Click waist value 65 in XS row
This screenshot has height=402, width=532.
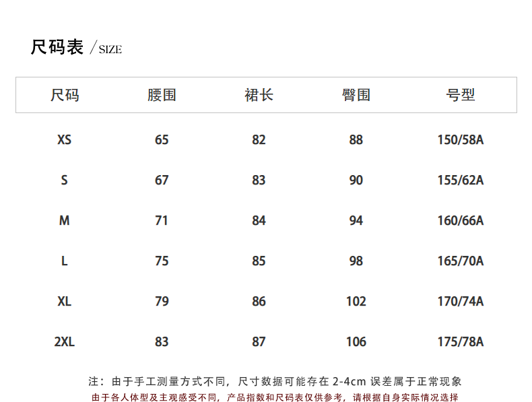(162, 140)
